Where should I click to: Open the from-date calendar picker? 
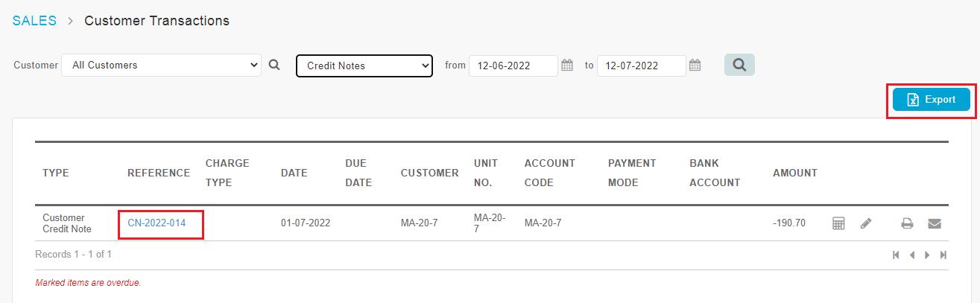[x=566, y=66]
